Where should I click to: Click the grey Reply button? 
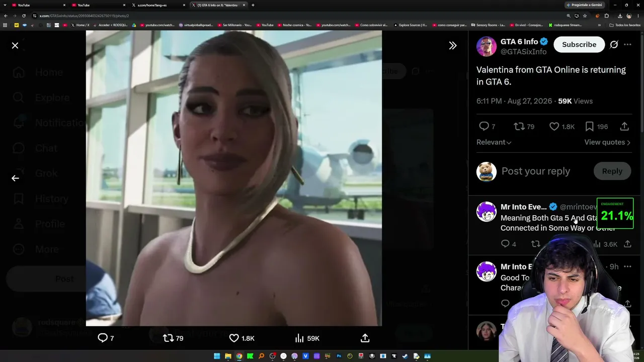612,171
